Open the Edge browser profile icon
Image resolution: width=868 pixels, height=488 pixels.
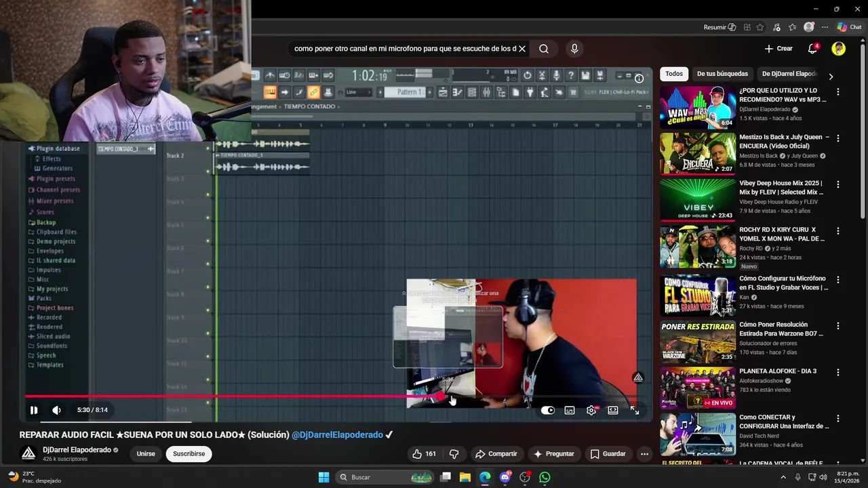coord(808,27)
